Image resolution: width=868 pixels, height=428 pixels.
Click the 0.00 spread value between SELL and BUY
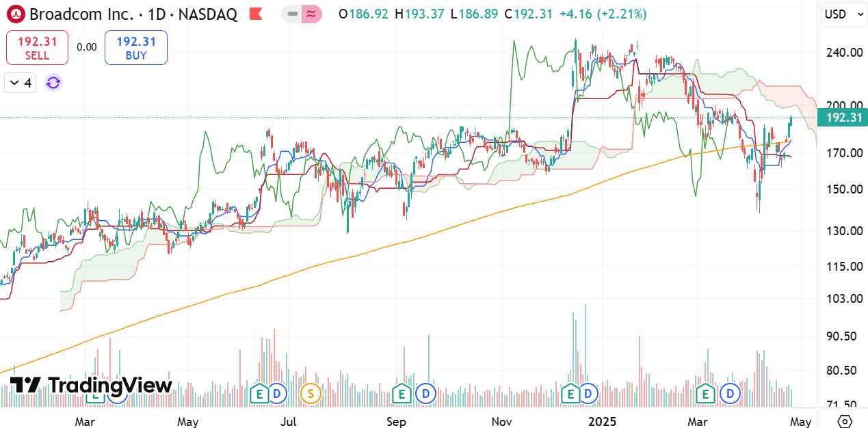click(x=87, y=47)
